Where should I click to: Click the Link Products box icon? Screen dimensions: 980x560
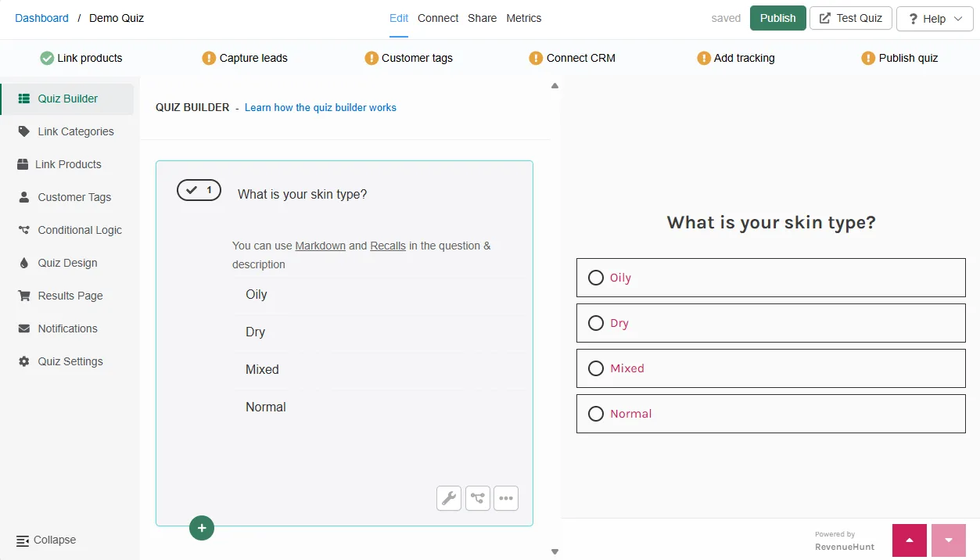(x=22, y=164)
